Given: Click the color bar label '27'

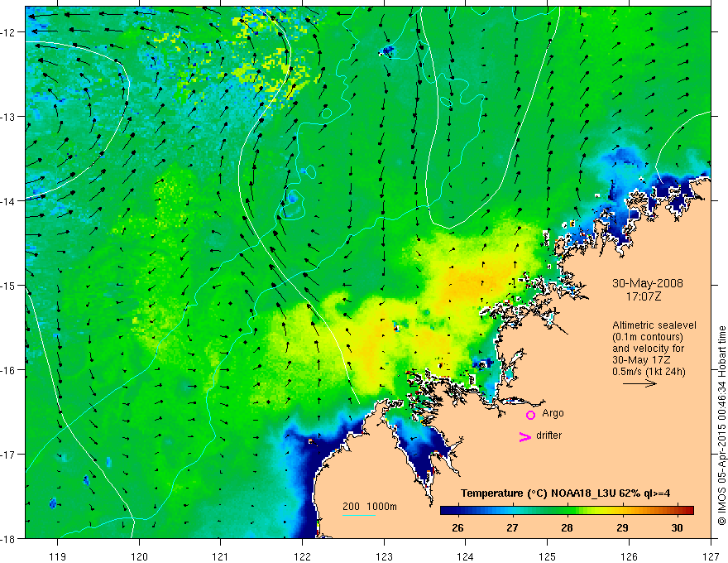Looking at the screenshot, I should click(x=512, y=527).
